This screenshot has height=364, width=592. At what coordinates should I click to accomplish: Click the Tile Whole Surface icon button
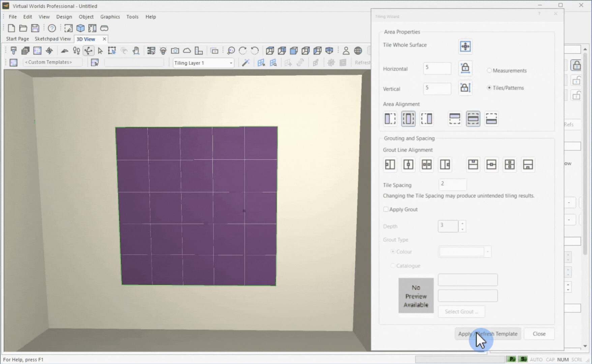coord(465,47)
